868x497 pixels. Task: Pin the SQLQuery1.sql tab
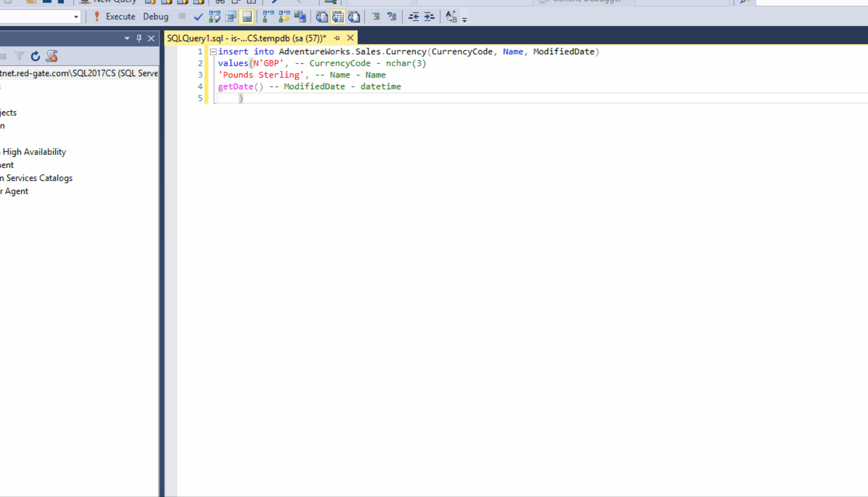pyautogui.click(x=337, y=38)
